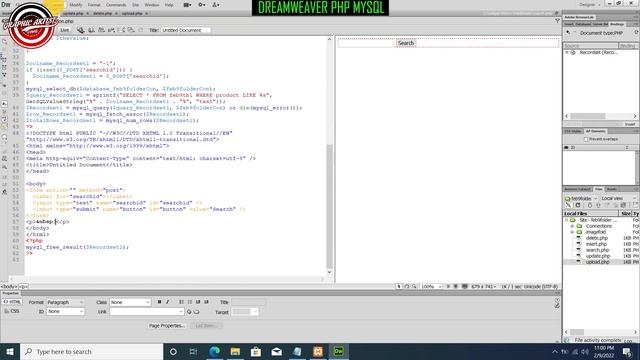This screenshot has width=640, height=360.
Task: Choose the Zoom tool in status bar
Action: pos(414,287)
